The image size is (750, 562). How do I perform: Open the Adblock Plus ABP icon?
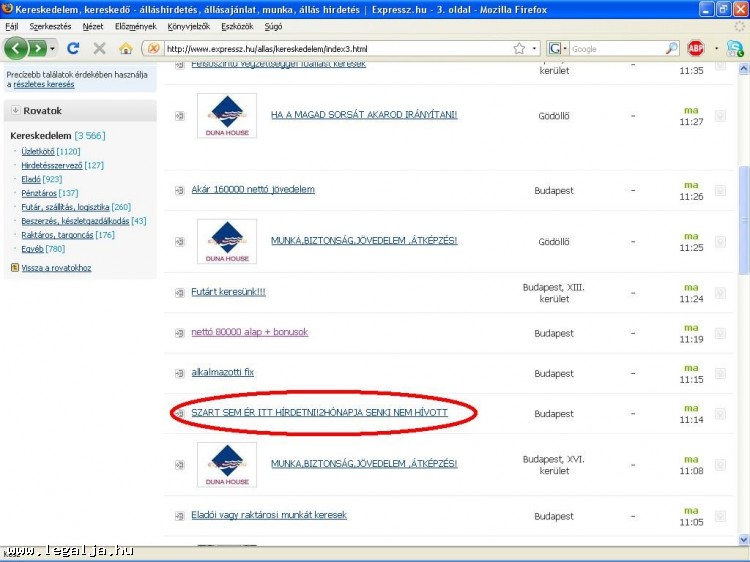[x=696, y=48]
